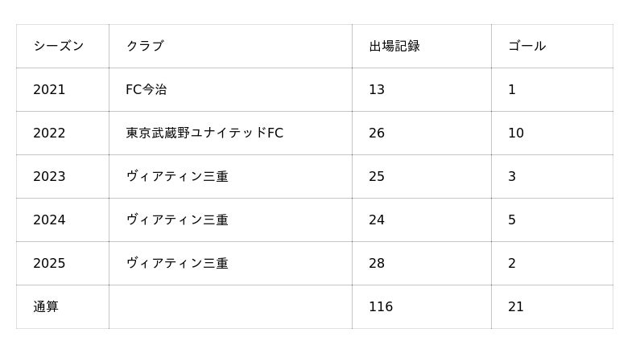Select appearances value 13
The height and width of the screenshot is (353, 644).
tap(377, 89)
